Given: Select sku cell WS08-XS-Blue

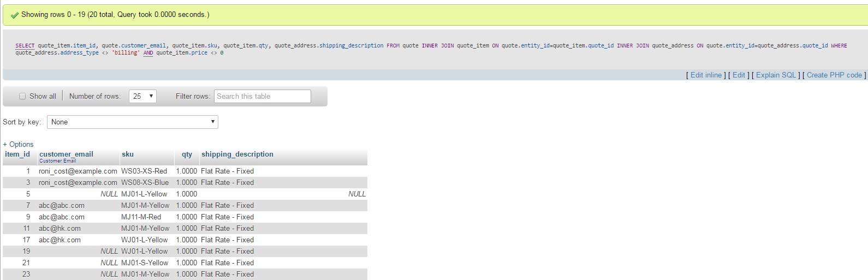Looking at the screenshot, I should 145,183.
